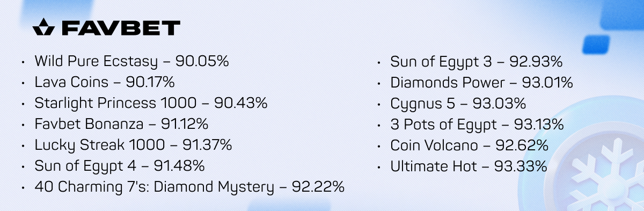Click Starlight Princess 1000 entry
Viewport: 644px width, 211px height.
click(x=151, y=104)
